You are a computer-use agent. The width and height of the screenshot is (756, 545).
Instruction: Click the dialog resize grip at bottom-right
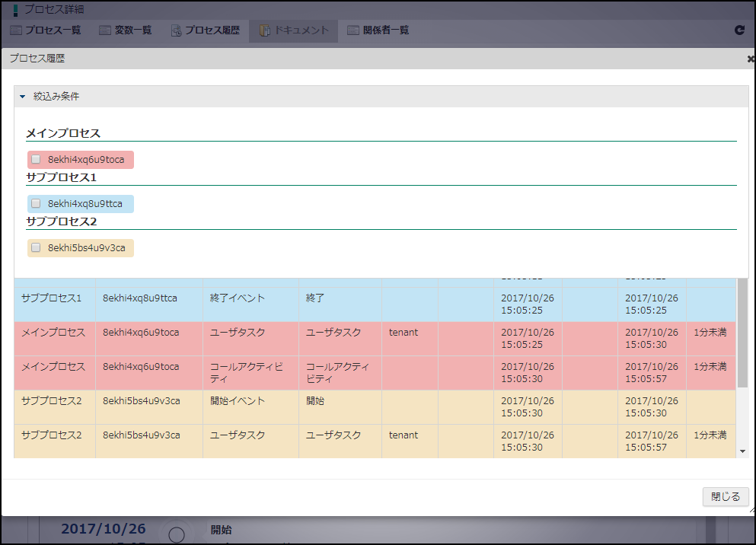(x=752, y=510)
